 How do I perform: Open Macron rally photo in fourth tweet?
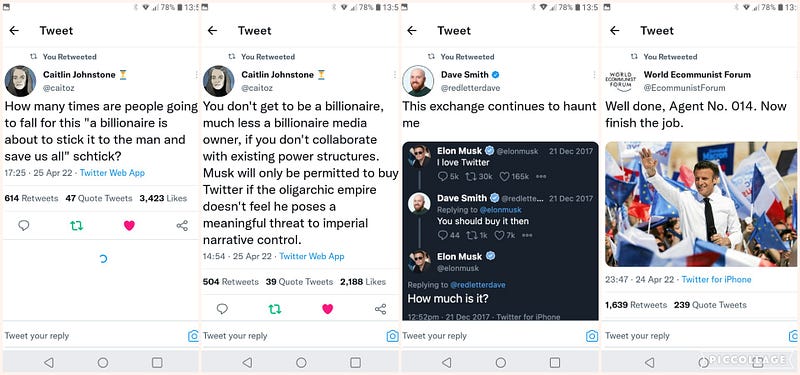coord(702,204)
